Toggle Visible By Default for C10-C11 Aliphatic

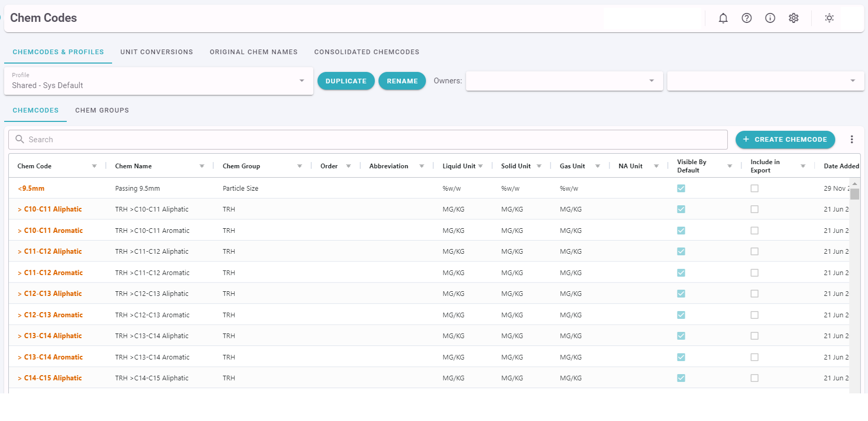tap(681, 209)
